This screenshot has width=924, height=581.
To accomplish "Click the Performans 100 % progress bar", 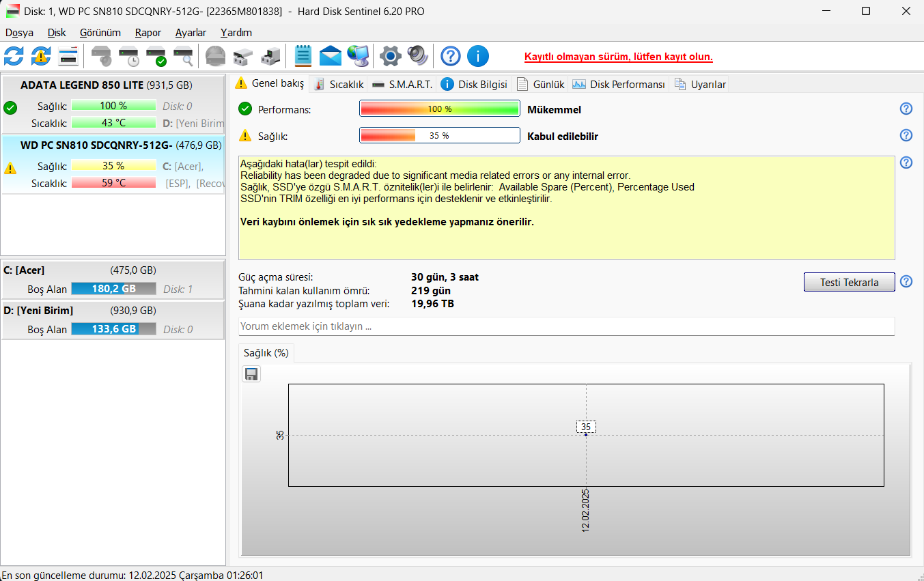I will [440, 109].
